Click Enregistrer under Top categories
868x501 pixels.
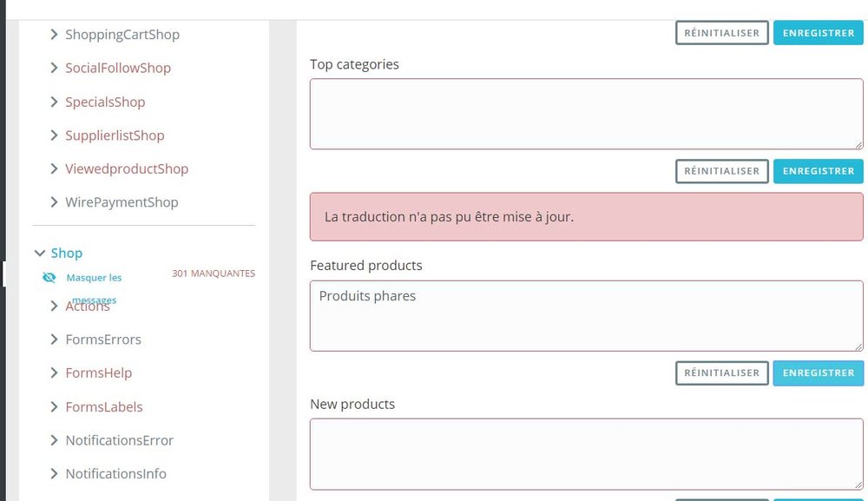pyautogui.click(x=818, y=171)
